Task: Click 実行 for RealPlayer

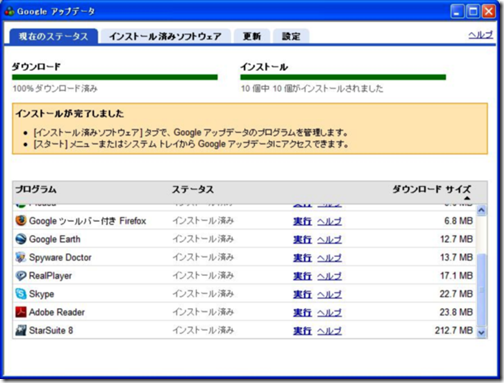Action: coord(302,276)
